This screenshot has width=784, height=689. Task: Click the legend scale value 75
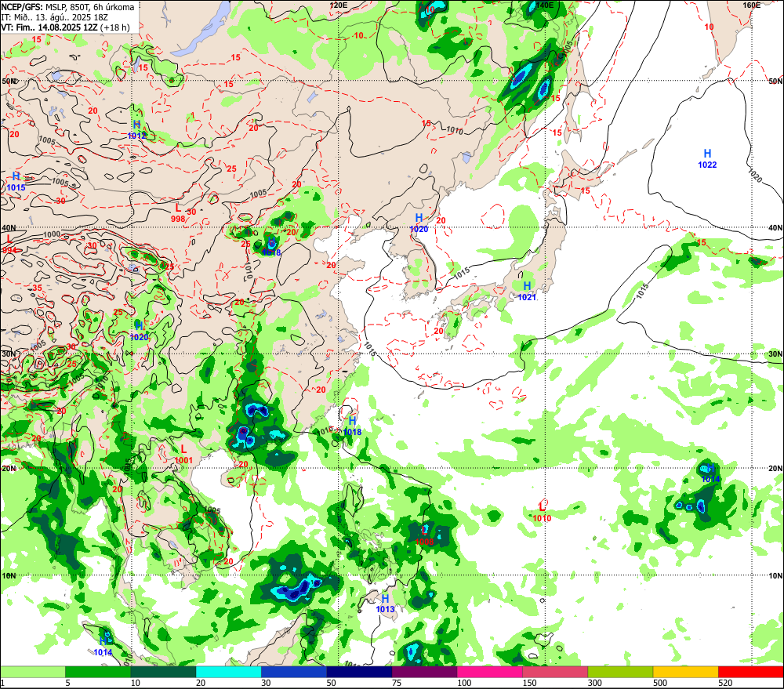(x=397, y=683)
